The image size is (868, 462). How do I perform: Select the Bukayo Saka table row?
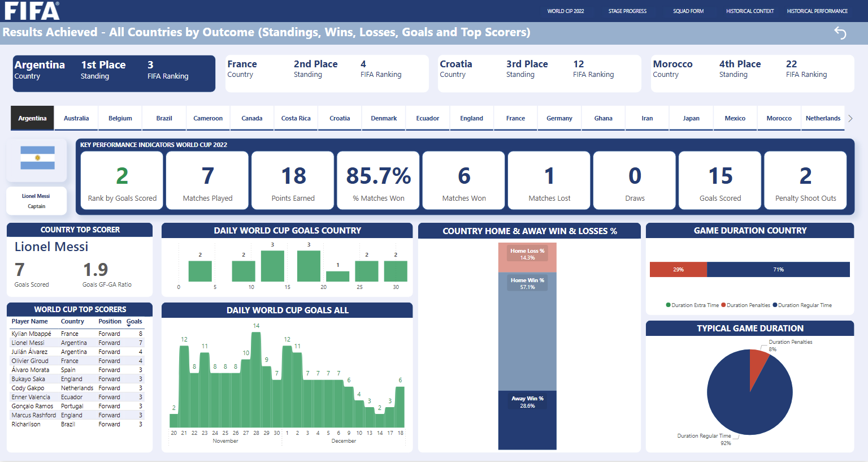77,379
